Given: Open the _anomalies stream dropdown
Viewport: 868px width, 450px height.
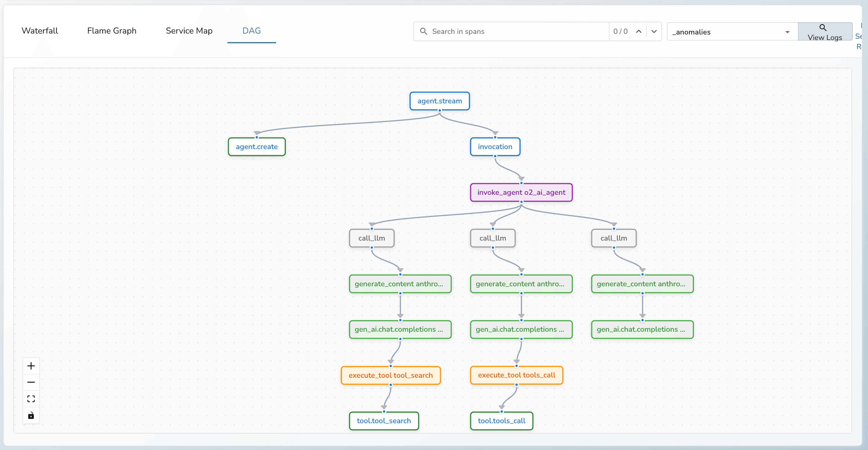Looking at the screenshot, I should coord(732,32).
